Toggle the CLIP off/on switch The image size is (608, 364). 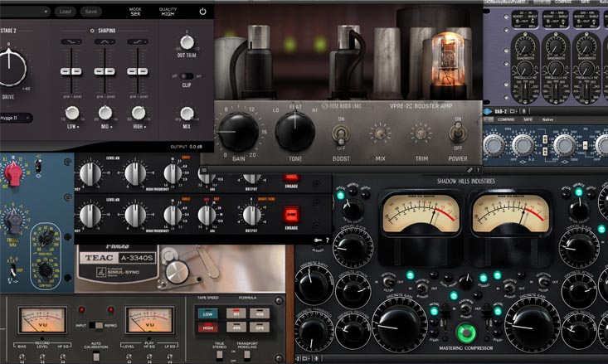pos(187,76)
